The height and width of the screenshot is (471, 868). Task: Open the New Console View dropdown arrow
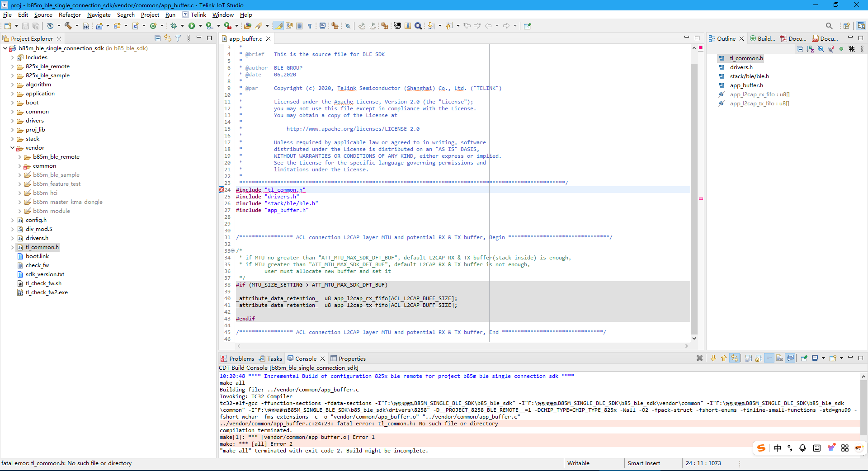pos(841,358)
